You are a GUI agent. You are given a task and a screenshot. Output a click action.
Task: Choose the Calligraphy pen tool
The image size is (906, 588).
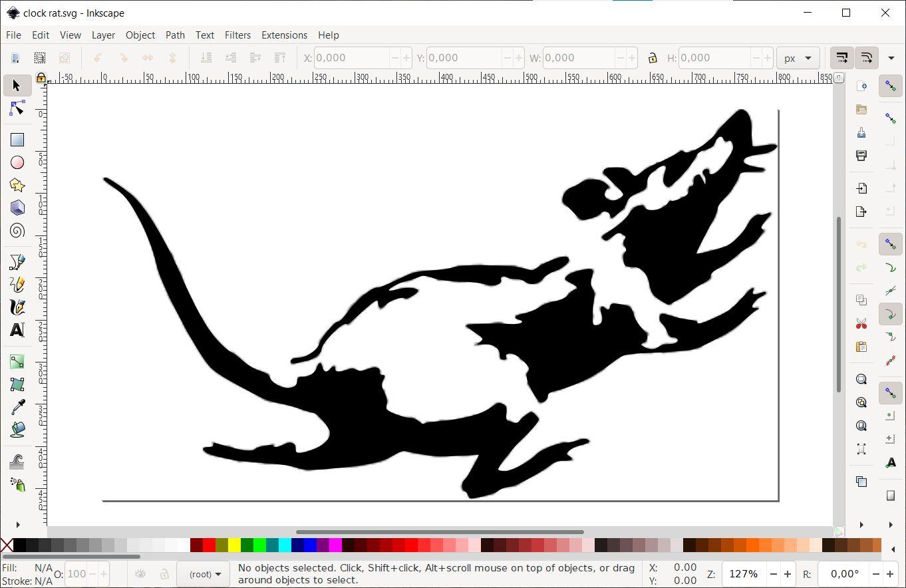click(17, 307)
